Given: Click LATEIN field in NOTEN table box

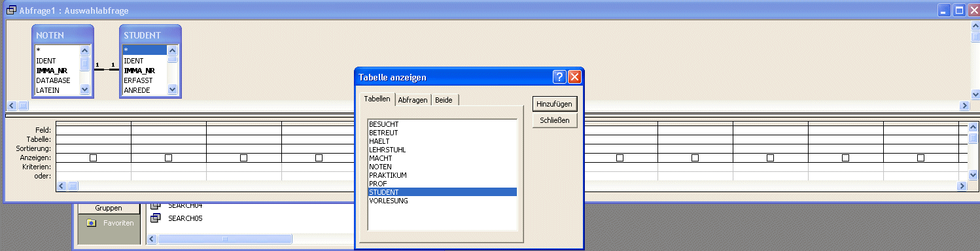Looking at the screenshot, I should click(58, 90).
